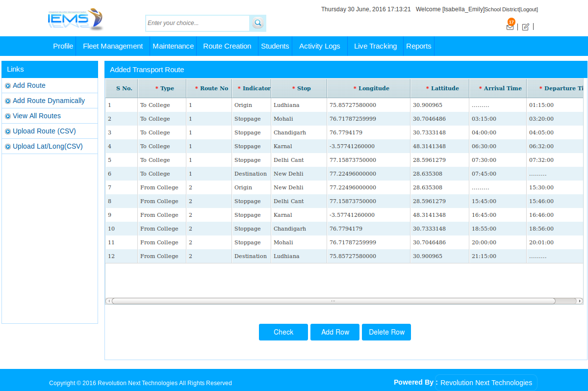Click the Check button
Screen dimensions: 588x391
pos(283,332)
